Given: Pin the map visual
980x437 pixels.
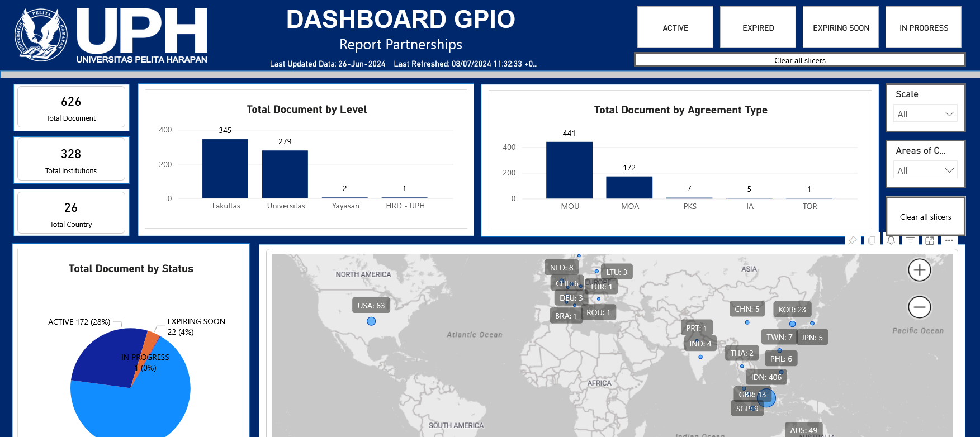Looking at the screenshot, I should point(853,240).
